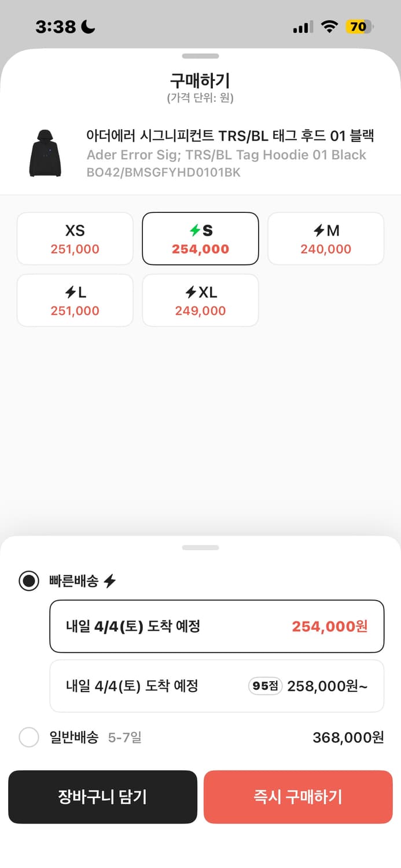Select the 빠른배송 fast shipping radio button
Viewport: 401px width, 868px height.
(28, 580)
